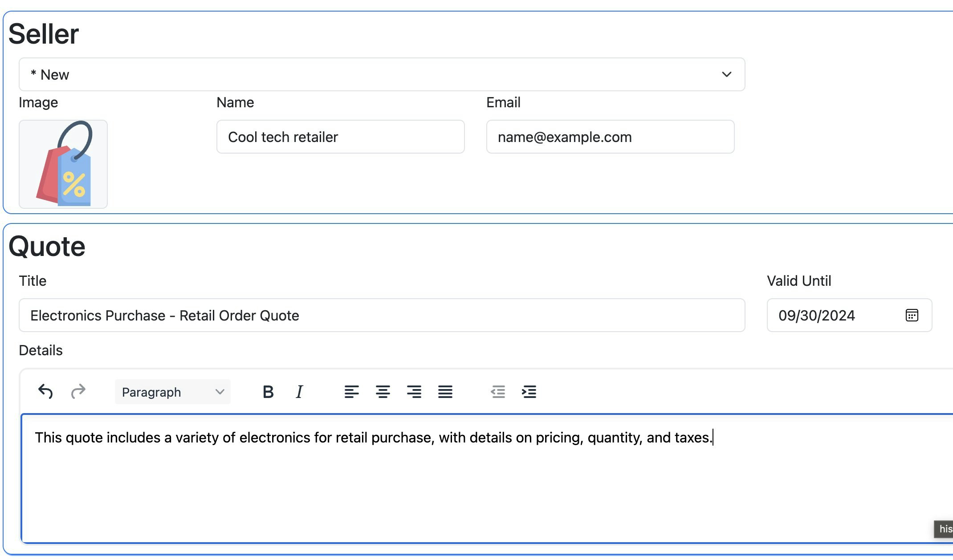Viewport: 953px width, 560px height.
Task: Center align text in editor
Action: [383, 392]
